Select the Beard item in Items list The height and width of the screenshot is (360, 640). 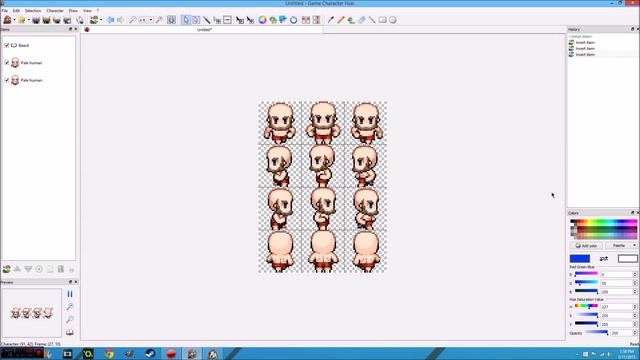24,45
